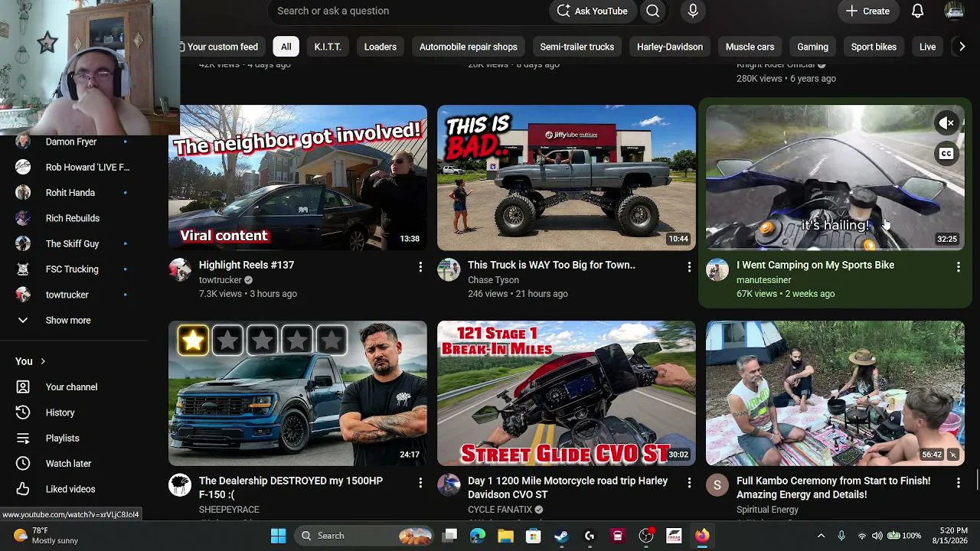Open Ask YouTube assistant

592,11
